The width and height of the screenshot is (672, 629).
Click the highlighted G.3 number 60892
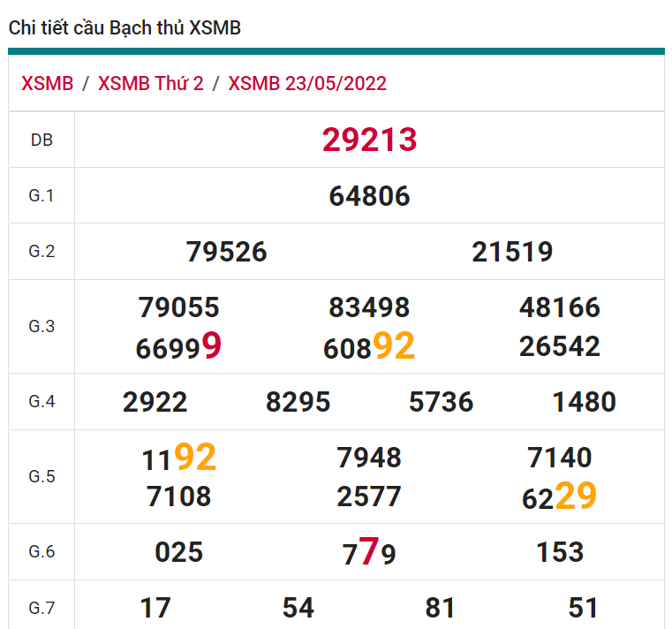click(369, 347)
